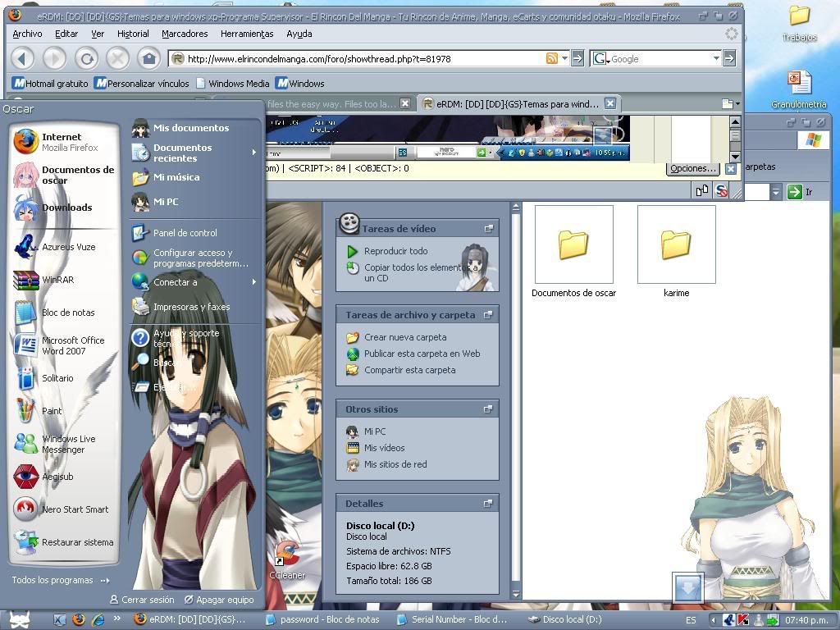Click Publicar esta carpeta en Web
This screenshot has width=840, height=630.
[x=422, y=354]
